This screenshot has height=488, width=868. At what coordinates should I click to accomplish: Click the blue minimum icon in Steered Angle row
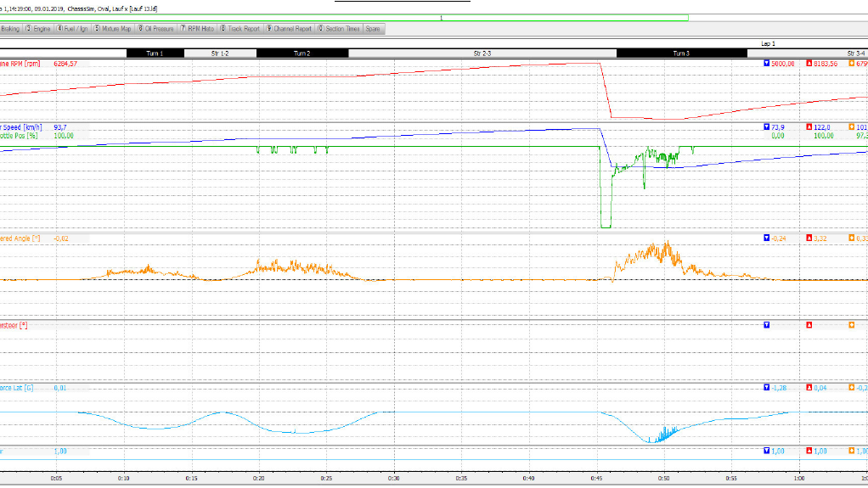click(x=767, y=238)
